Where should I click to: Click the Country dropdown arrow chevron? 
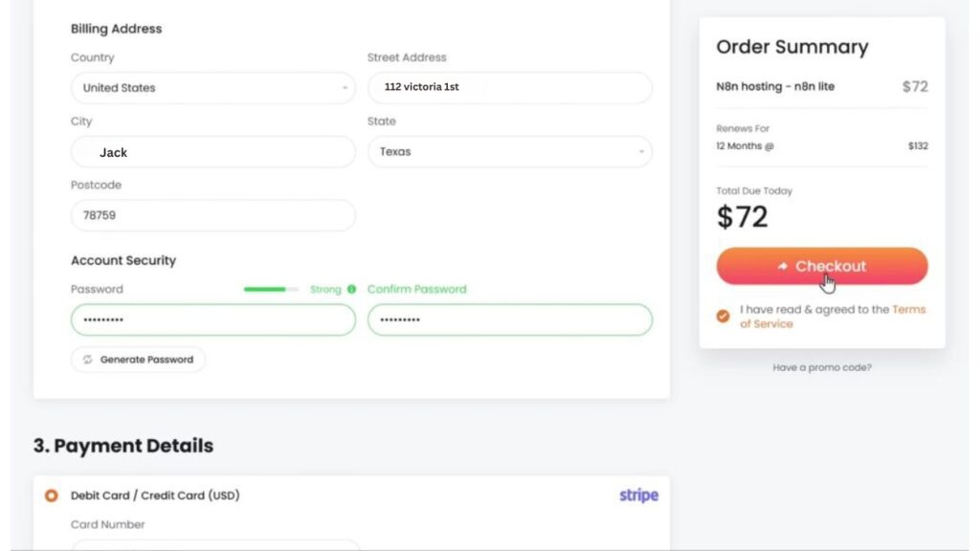tap(345, 88)
